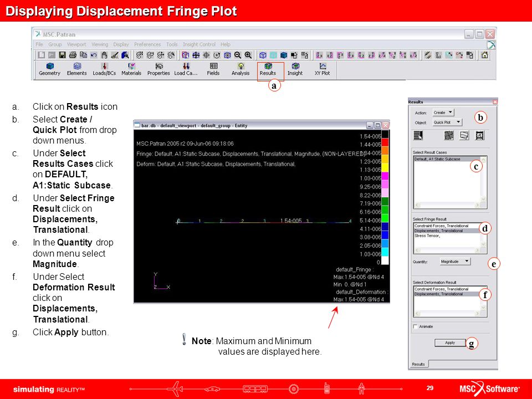The width and height of the screenshot is (532, 399).
Task: Open the Help menu
Action: [x=226, y=44]
